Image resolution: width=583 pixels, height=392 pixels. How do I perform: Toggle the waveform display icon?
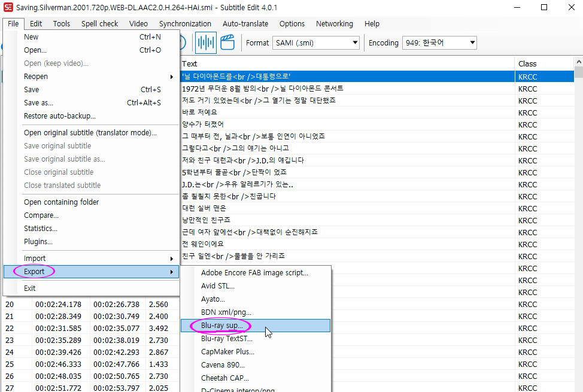(x=206, y=42)
